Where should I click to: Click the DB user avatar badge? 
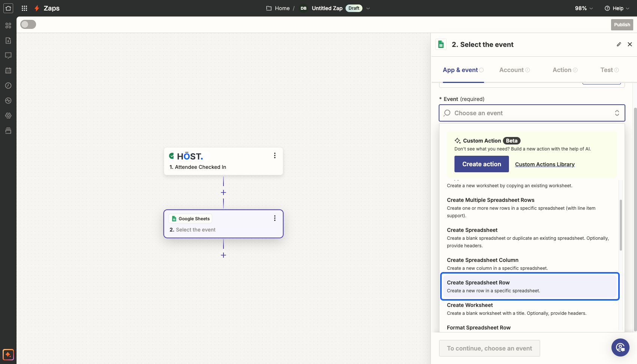click(x=303, y=8)
